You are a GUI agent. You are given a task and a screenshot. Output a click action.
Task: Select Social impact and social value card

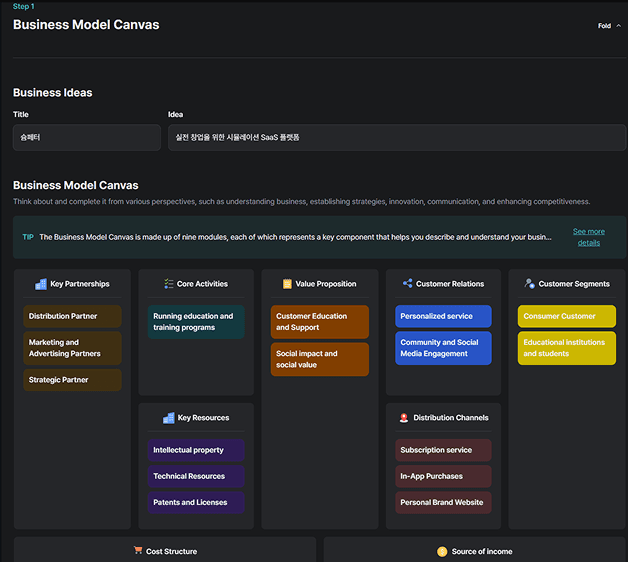pos(320,359)
